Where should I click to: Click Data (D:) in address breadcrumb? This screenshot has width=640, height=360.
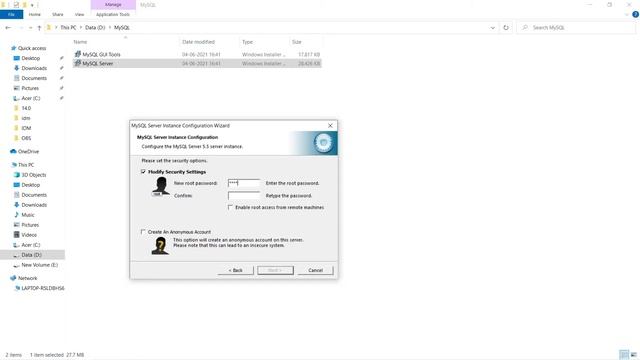pos(95,28)
